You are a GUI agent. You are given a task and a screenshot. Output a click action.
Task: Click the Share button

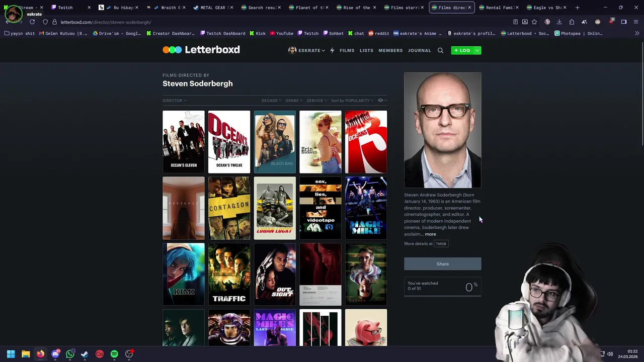click(x=442, y=263)
